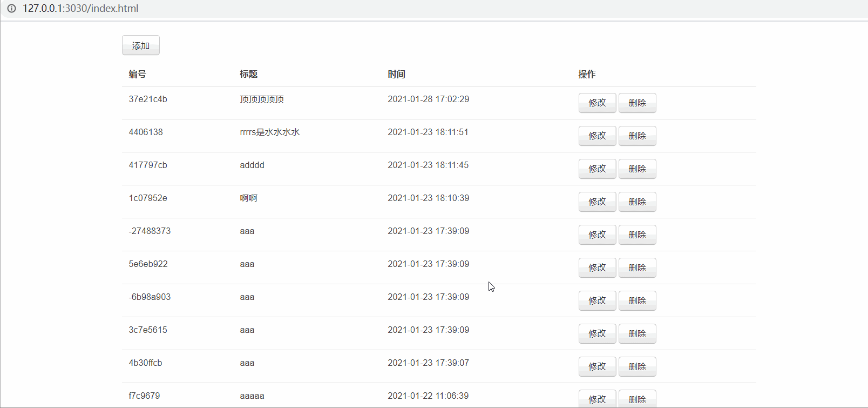Click 删除 for row 417797cb

pyautogui.click(x=638, y=169)
